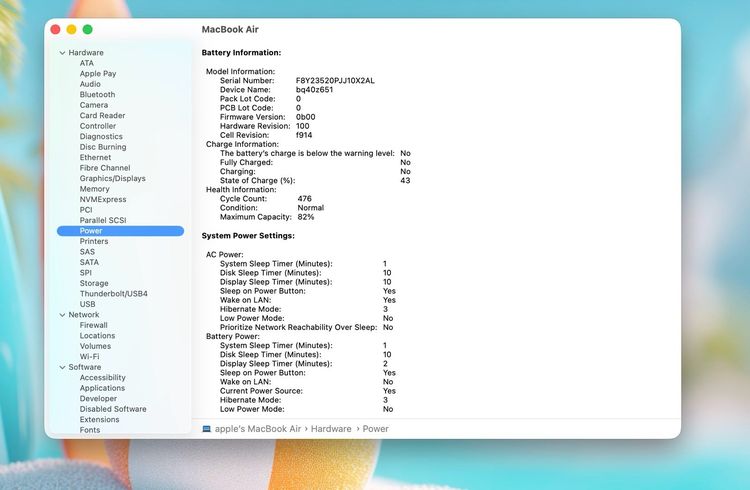Select Graphics/Displays in the sidebar
This screenshot has height=490, width=750.
[112, 178]
